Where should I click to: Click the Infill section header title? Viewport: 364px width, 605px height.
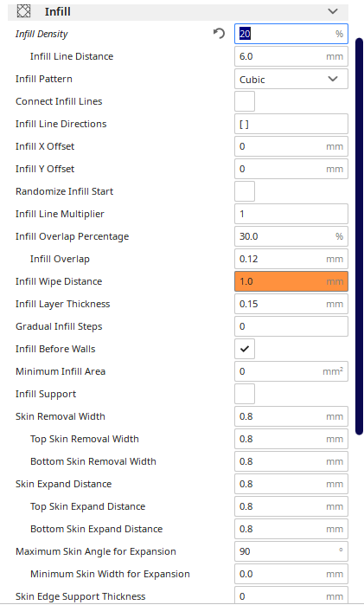[57, 11]
